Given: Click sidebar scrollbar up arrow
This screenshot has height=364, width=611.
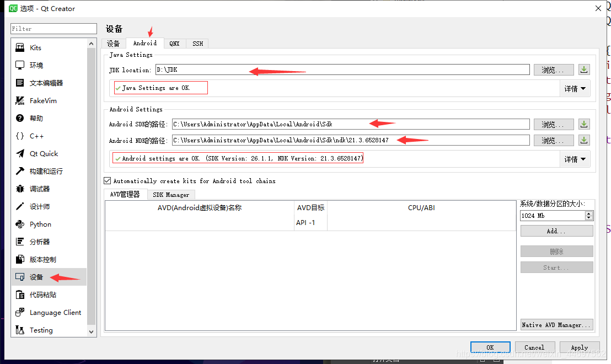Looking at the screenshot, I should pos(91,44).
